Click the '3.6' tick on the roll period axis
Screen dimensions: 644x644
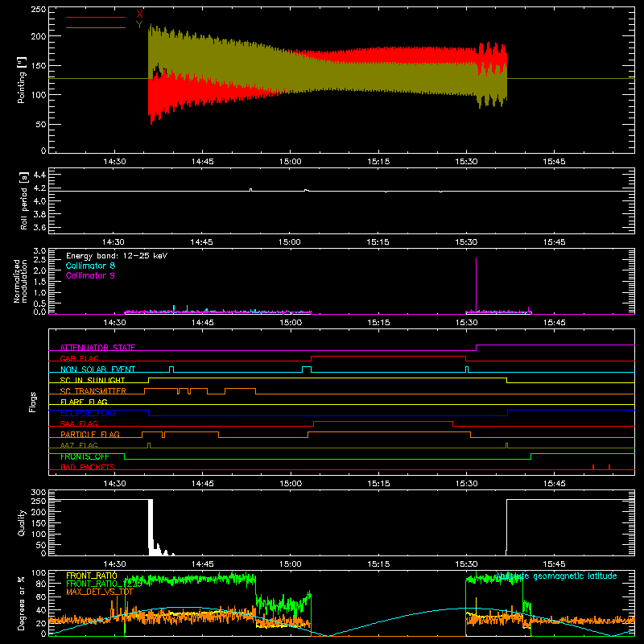click(39, 227)
